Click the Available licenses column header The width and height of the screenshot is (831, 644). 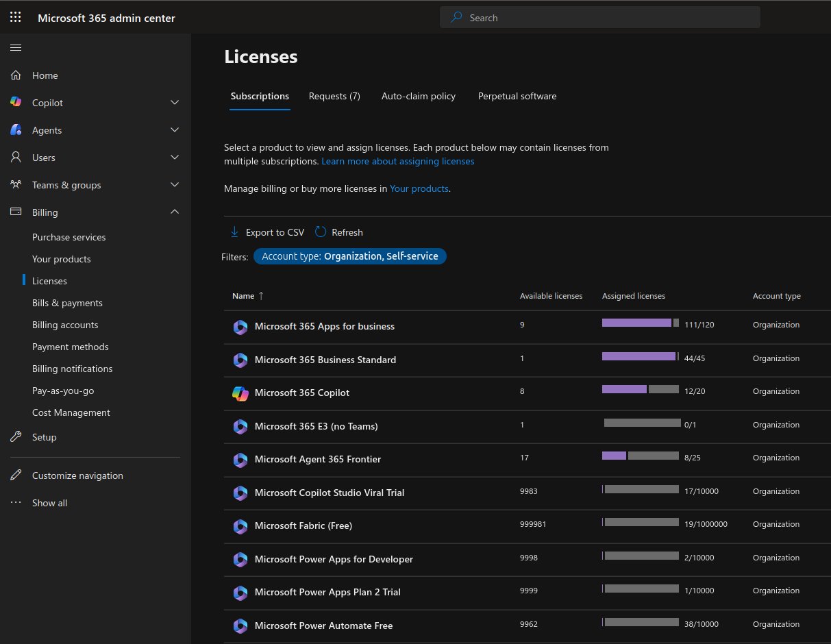click(551, 296)
